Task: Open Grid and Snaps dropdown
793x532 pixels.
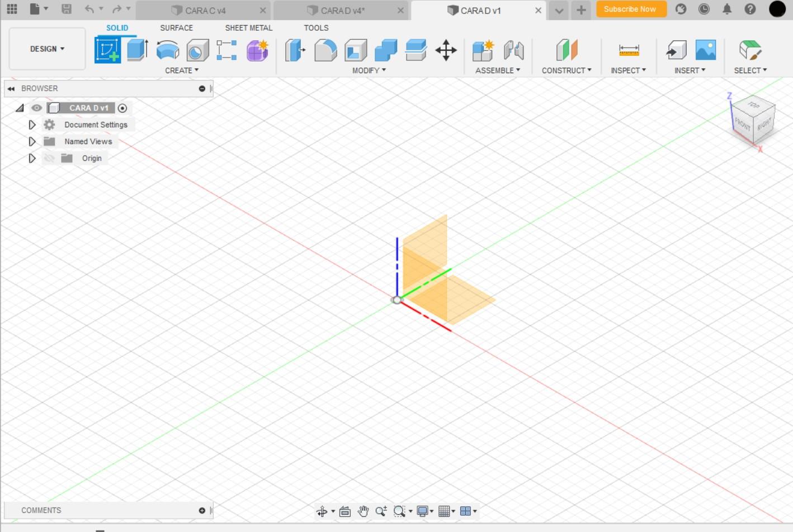Action: (x=447, y=511)
